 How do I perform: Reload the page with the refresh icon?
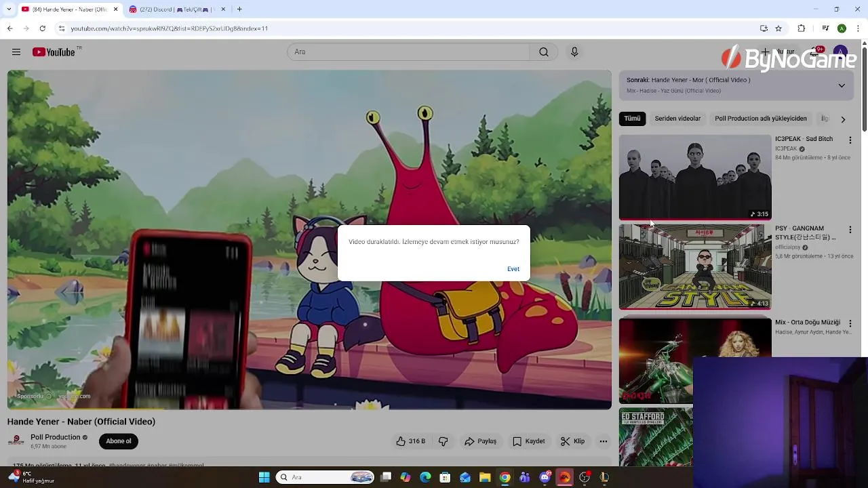[x=42, y=28]
